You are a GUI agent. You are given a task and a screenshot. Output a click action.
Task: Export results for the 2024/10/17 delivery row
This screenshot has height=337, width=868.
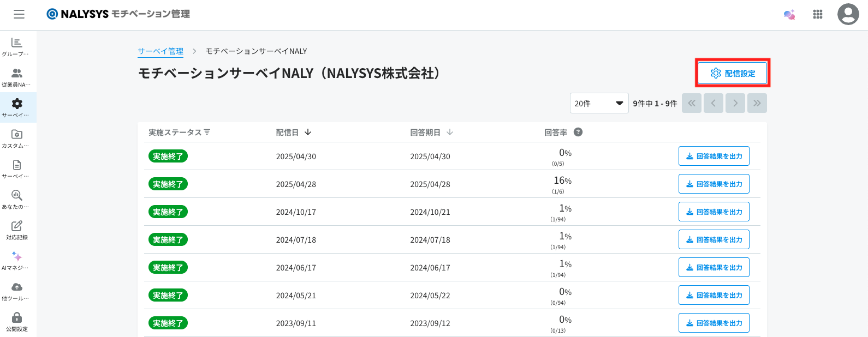(714, 212)
